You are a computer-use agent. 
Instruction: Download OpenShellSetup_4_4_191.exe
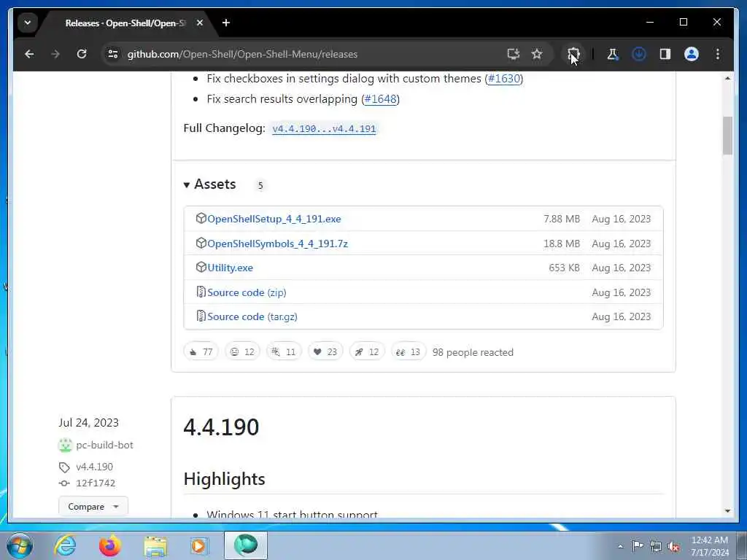[274, 219]
